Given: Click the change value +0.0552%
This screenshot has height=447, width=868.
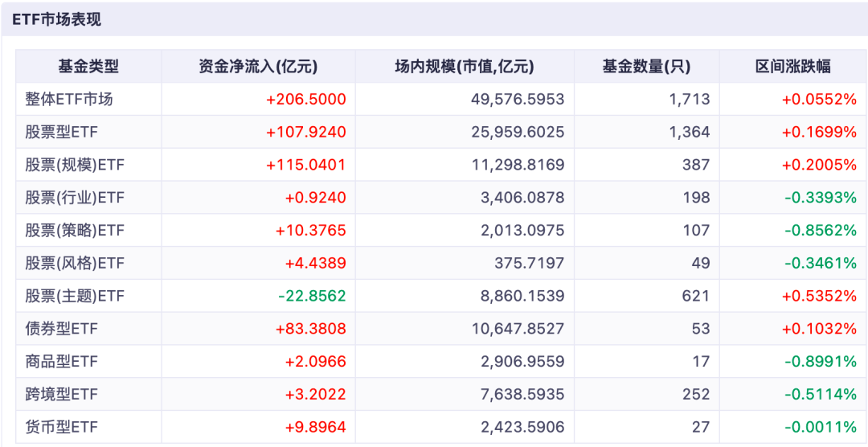Looking at the screenshot, I should (819, 100).
